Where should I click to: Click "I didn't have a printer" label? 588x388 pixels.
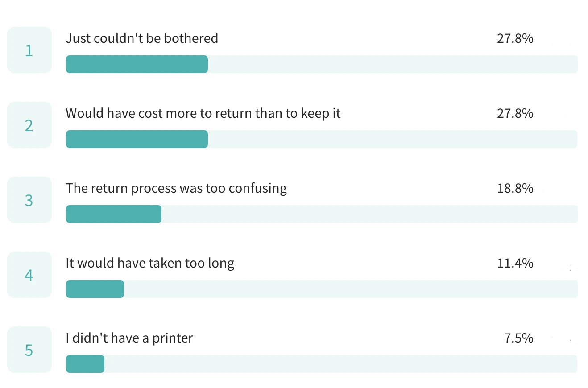[129, 338]
